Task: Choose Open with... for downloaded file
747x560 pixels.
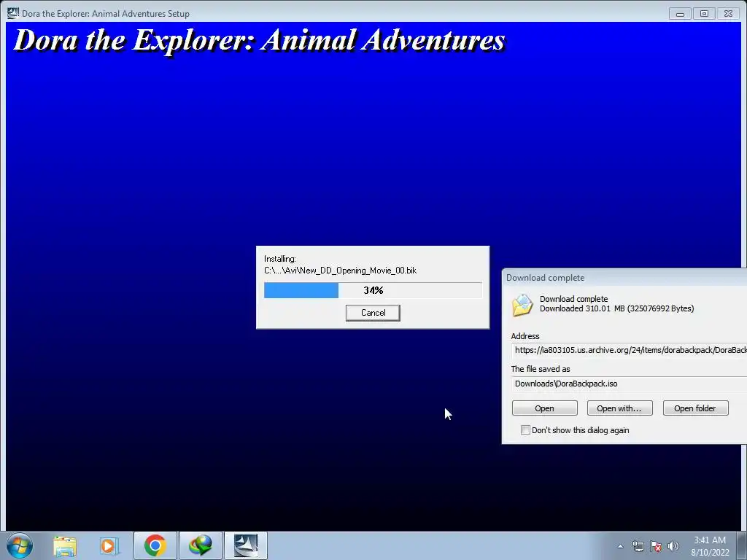Action: coord(619,408)
